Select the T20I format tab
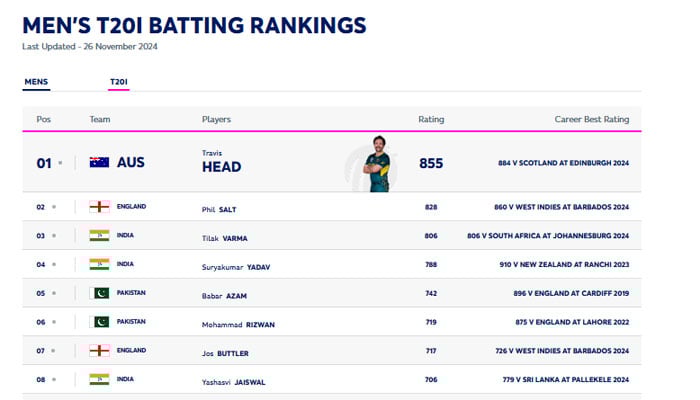Screen dimensions: 700x400 pyautogui.click(x=119, y=82)
